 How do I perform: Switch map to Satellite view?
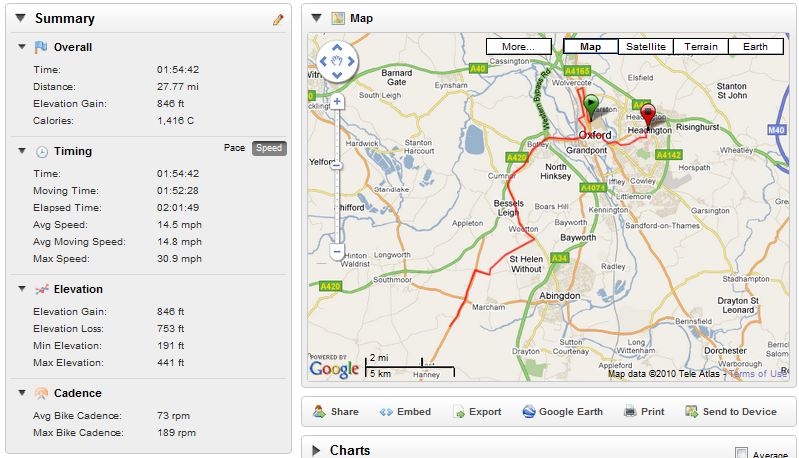coord(646,46)
